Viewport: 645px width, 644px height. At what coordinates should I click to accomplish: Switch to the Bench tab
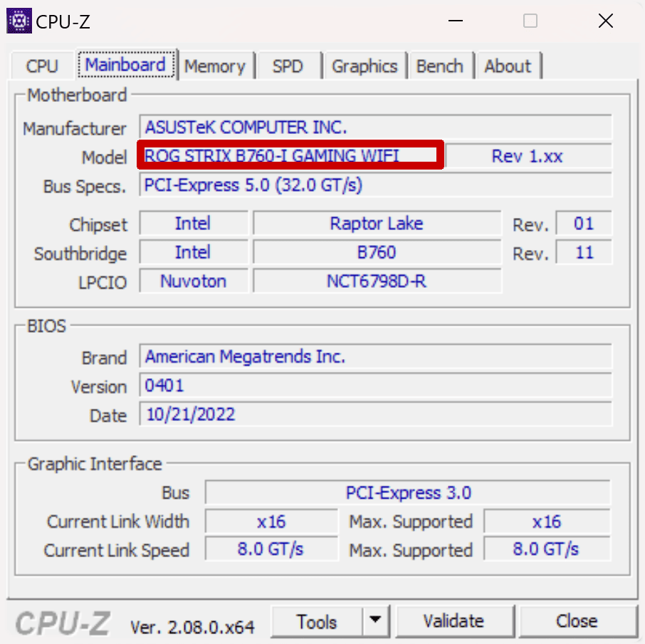440,66
